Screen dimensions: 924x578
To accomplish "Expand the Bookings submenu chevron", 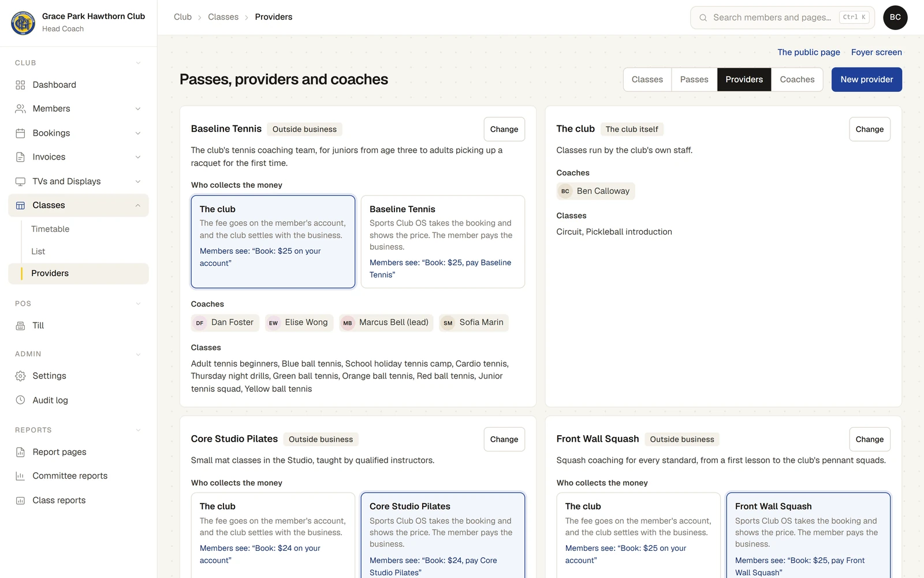I will point(138,133).
